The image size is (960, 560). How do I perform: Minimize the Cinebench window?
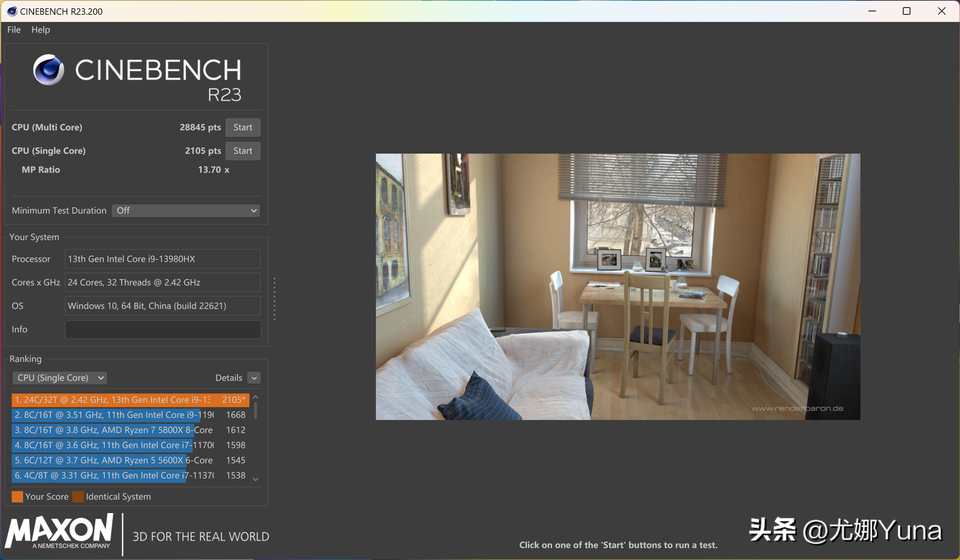[872, 11]
